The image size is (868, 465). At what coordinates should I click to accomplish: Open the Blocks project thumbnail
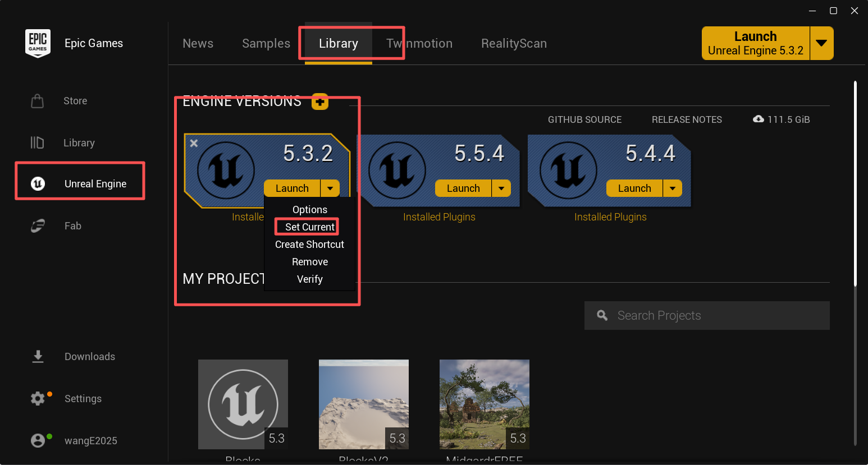click(243, 404)
